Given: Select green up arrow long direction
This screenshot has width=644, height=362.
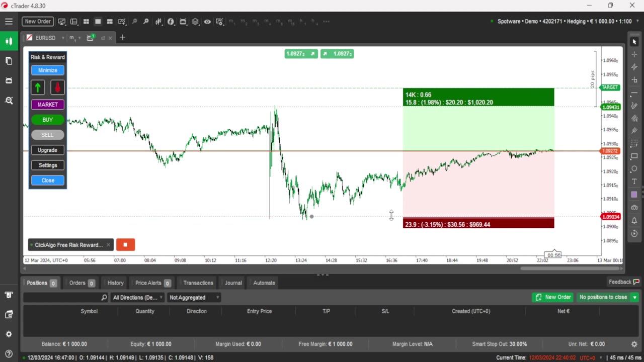Looking at the screenshot, I should (38, 87).
